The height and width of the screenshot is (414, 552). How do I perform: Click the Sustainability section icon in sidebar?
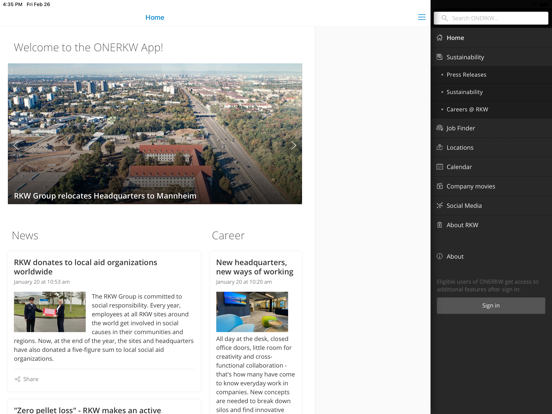tap(439, 57)
